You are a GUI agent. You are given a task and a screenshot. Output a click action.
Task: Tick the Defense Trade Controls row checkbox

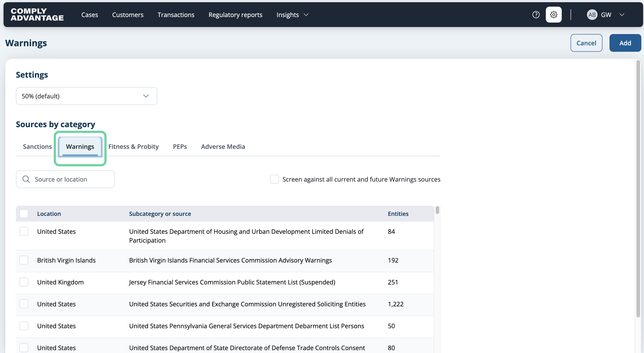[24, 348]
